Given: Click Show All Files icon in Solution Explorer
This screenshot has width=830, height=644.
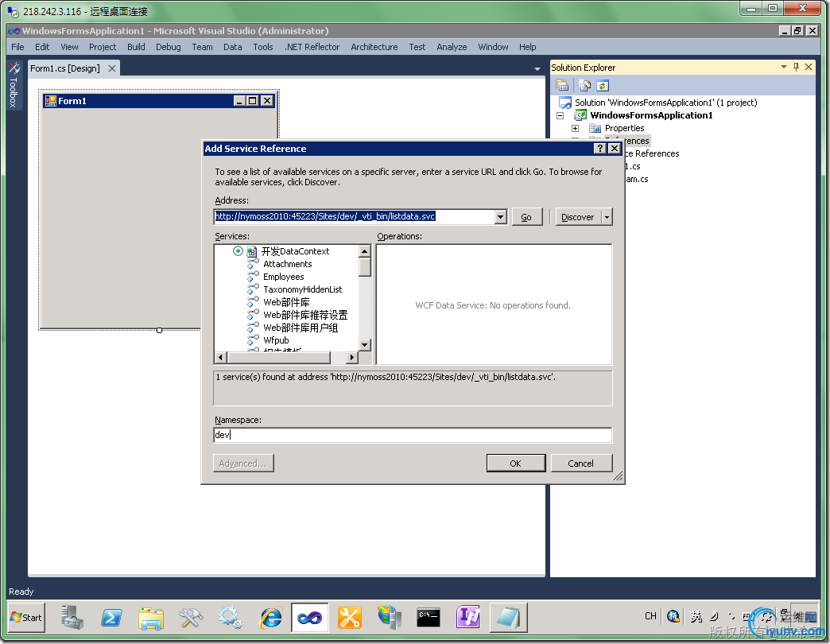Looking at the screenshot, I should click(x=584, y=85).
